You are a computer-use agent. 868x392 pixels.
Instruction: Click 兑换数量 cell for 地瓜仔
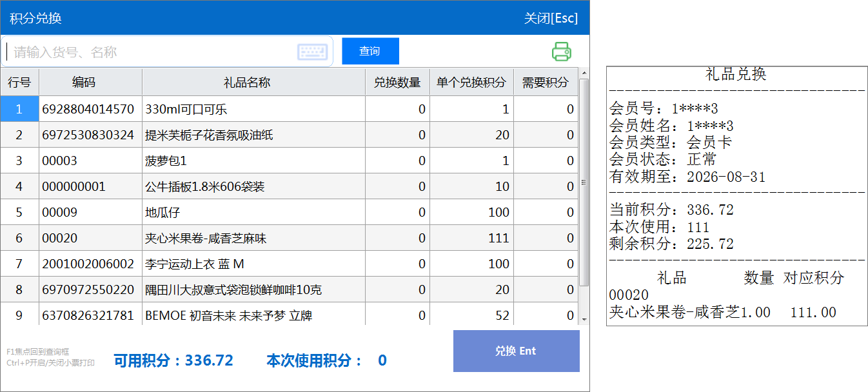coord(397,213)
